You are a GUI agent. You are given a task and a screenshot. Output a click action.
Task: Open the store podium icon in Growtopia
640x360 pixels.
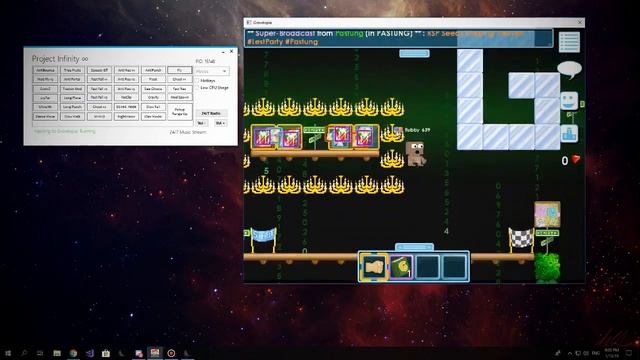(569, 133)
